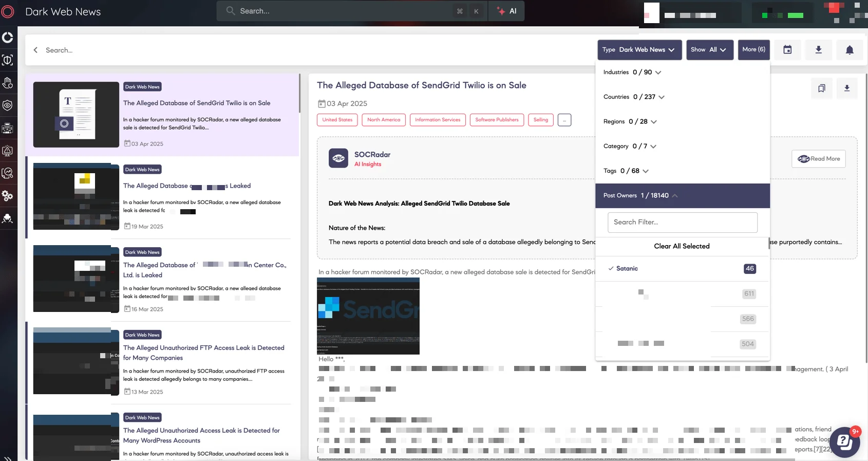This screenshot has width=868, height=461.
Task: Click the top global search field
Action: [352, 11]
